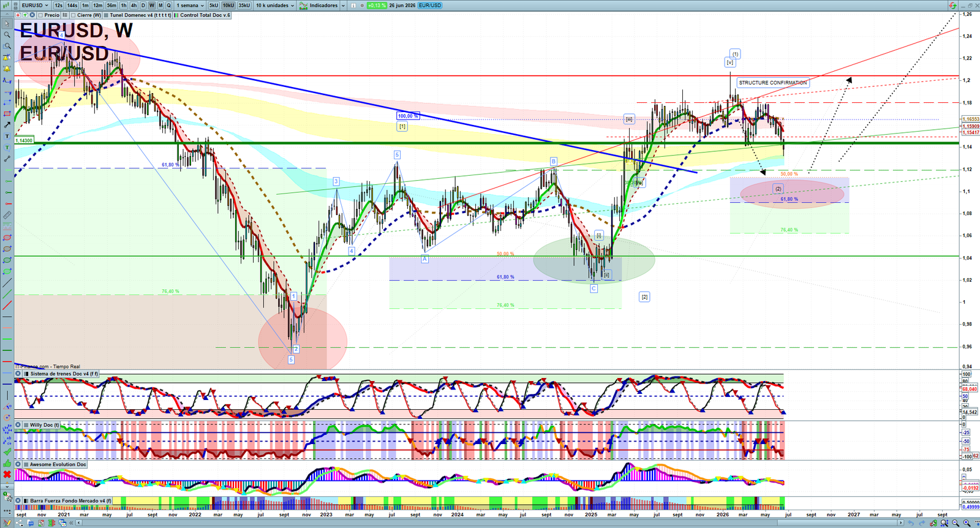980x528 pixels.
Task: Switch to the 4h timeframe
Action: [134, 5]
